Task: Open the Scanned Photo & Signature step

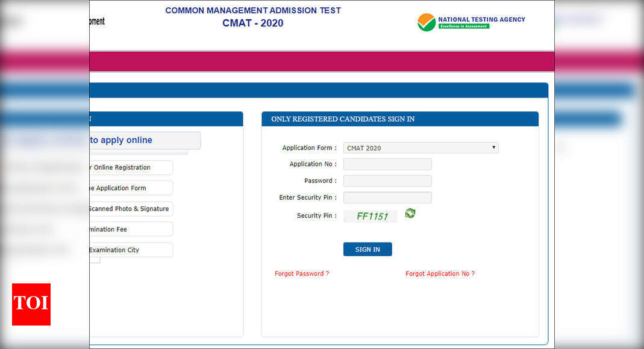Action: point(130,208)
